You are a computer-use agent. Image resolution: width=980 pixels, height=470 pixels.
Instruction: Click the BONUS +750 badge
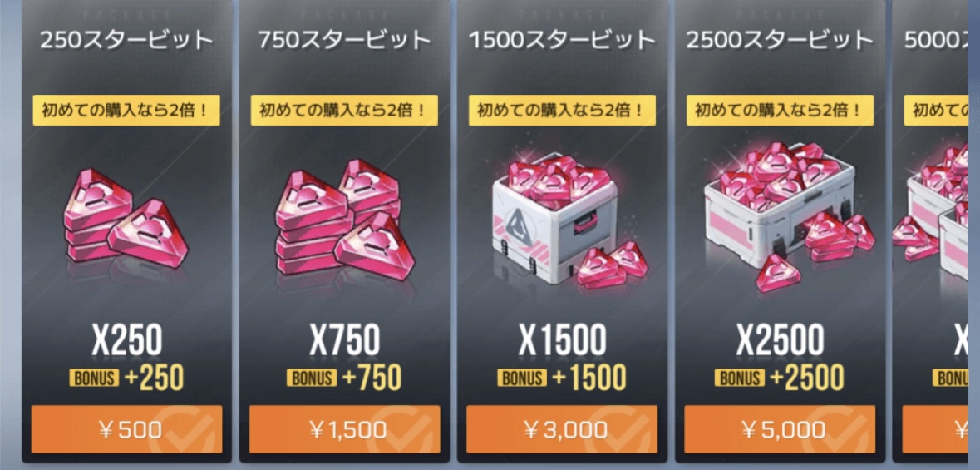[x=344, y=377]
